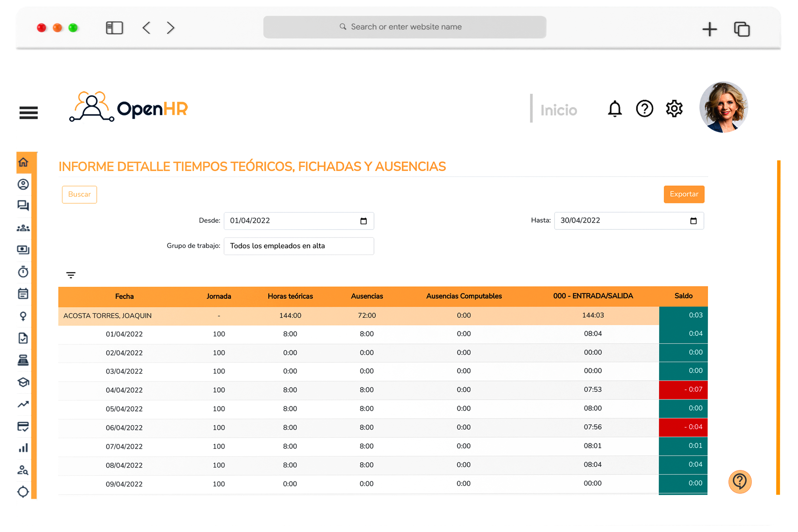The height and width of the screenshot is (532, 798).
Task: Sort by 000 - ENTRADA/SALIDA header
Action: click(593, 296)
